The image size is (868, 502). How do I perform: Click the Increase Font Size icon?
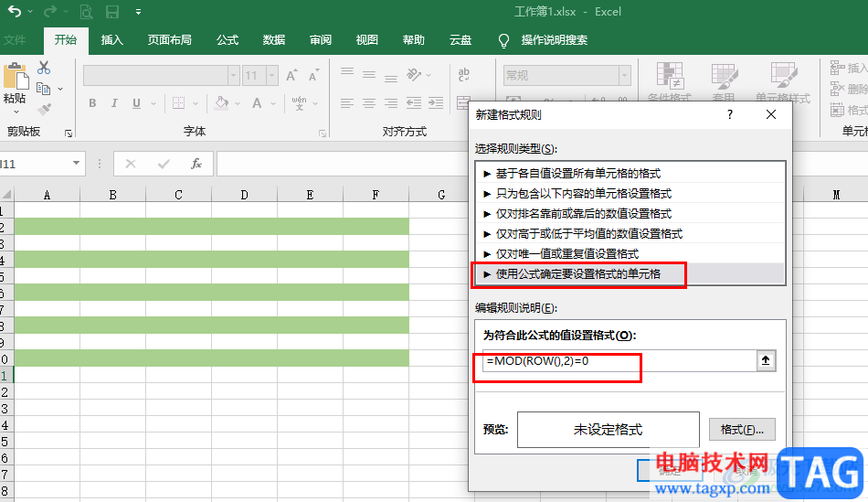click(291, 75)
